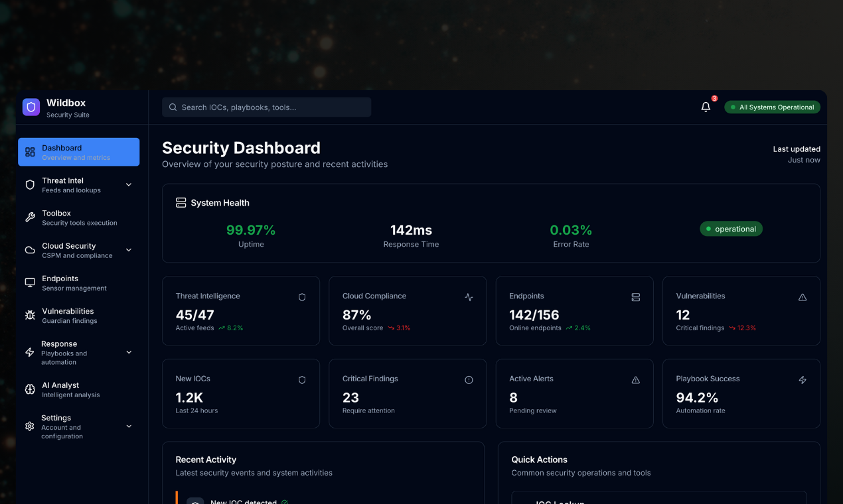The height and width of the screenshot is (504, 843).
Task: Click the 12.3% critical findings trend
Action: pos(742,328)
